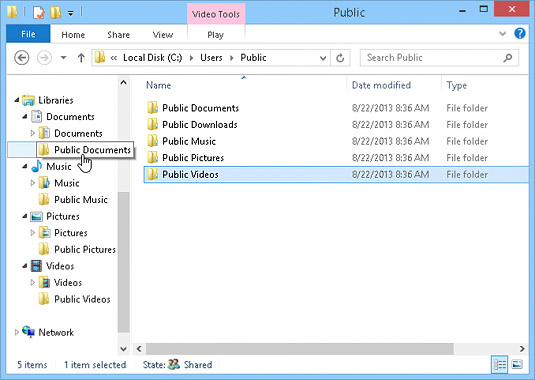Click Users in the address path
Image resolution: width=535 pixels, height=380 pixels.
211,58
